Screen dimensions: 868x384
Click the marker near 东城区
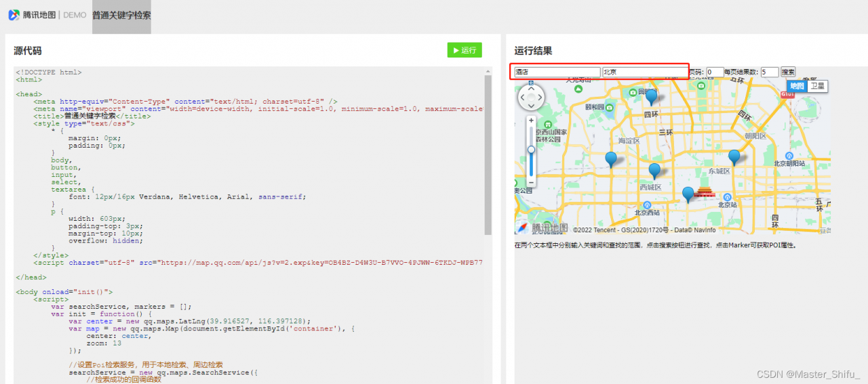pyautogui.click(x=734, y=158)
